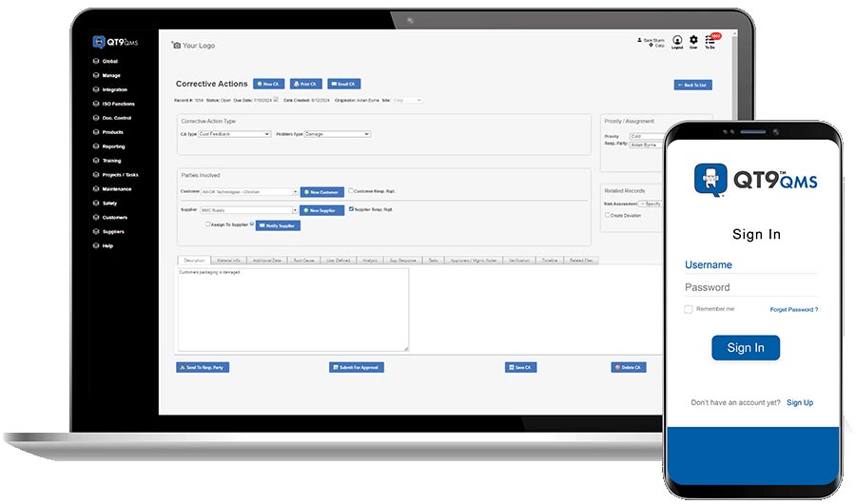Open the Logout user icon
The image size is (856, 504).
point(677,40)
